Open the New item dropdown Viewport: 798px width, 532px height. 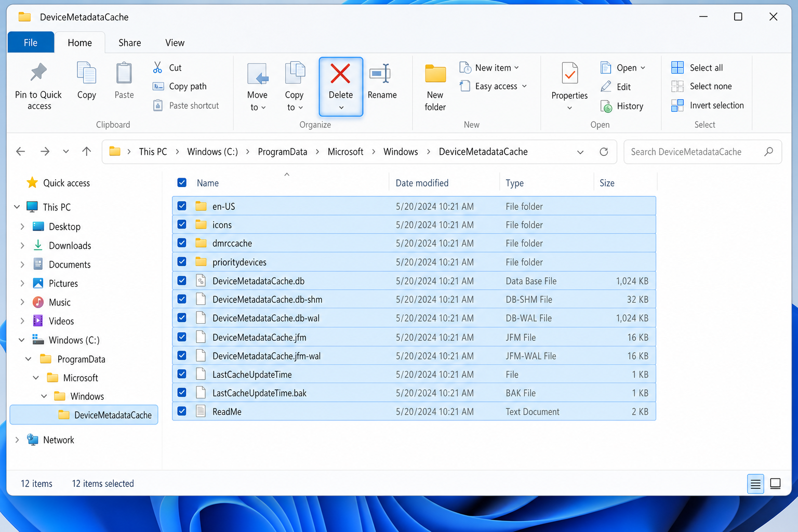(516, 68)
